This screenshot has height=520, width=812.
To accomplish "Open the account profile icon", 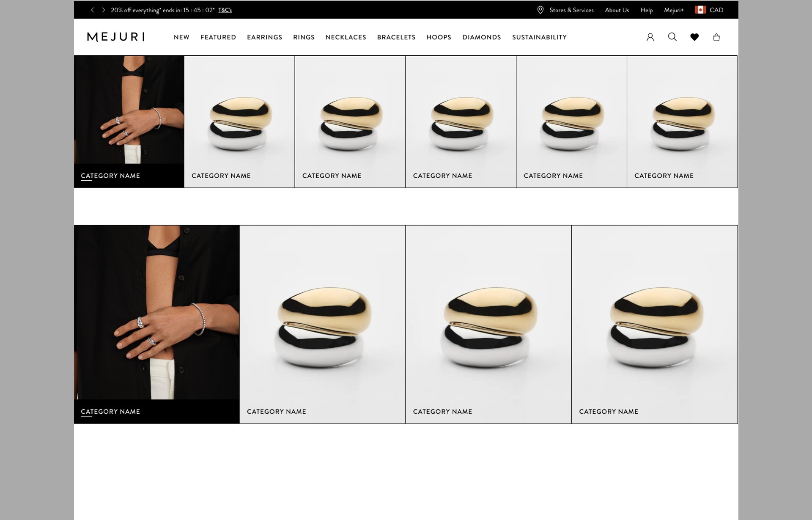I will coord(650,37).
